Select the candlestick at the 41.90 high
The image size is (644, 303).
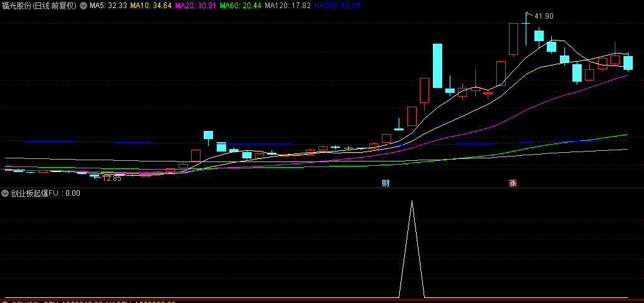click(x=526, y=29)
